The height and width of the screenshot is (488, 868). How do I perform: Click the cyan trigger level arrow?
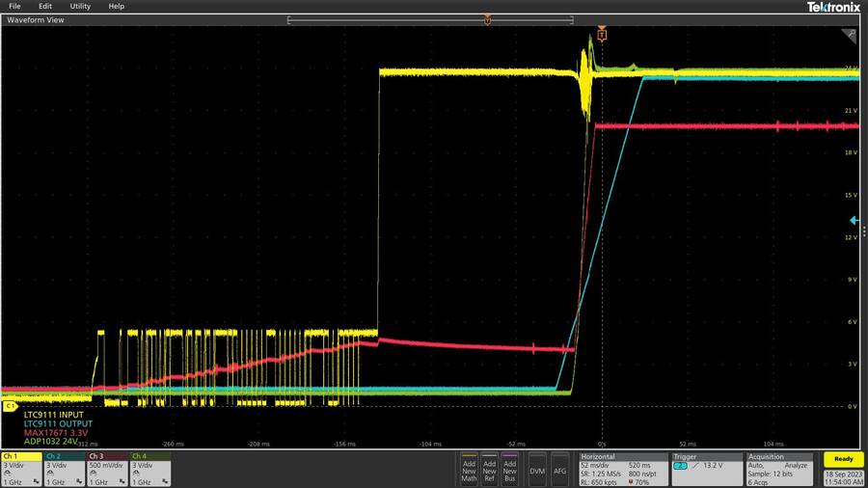(x=854, y=221)
